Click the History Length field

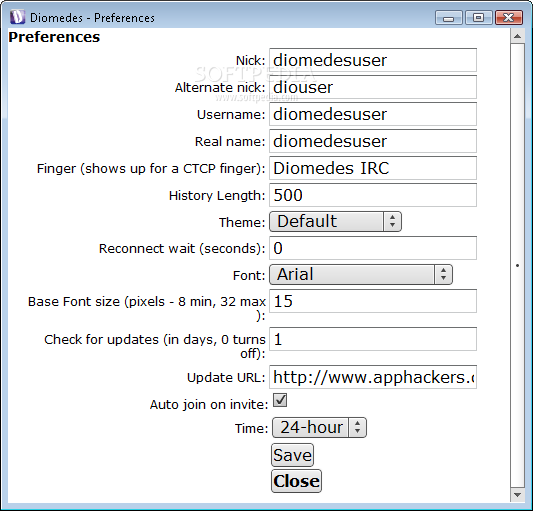(x=373, y=195)
